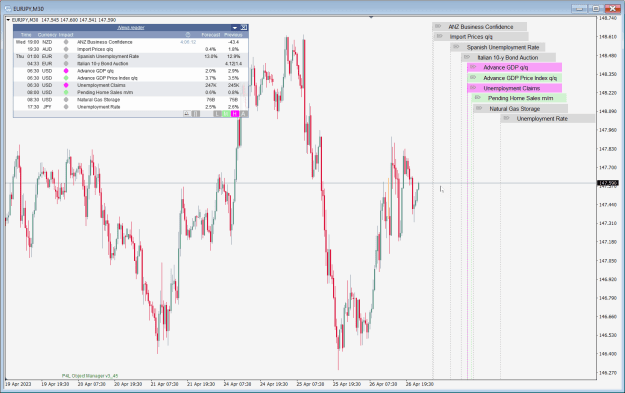Click the News reader title link
The image size is (625, 393).
(131, 28)
